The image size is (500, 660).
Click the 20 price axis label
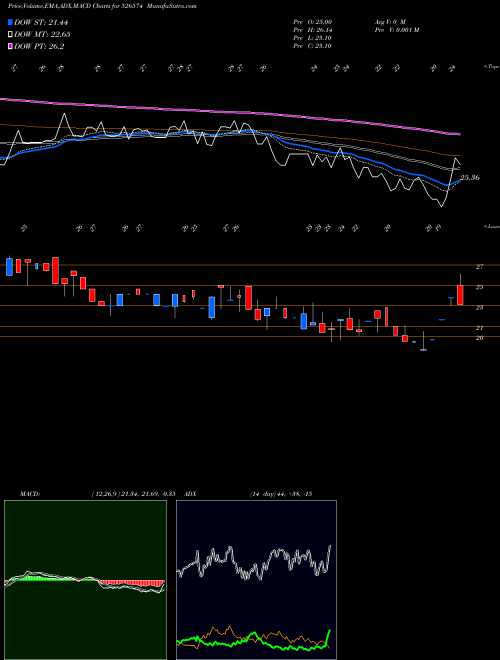[x=479, y=338]
